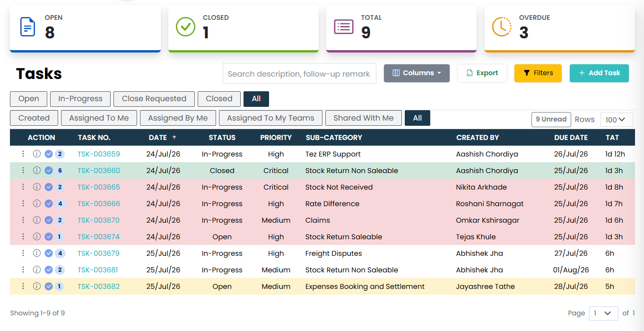Image resolution: width=644 pixels, height=331 pixels.
Task: Open the kebab menu for TSK-003679
Action: [23, 253]
